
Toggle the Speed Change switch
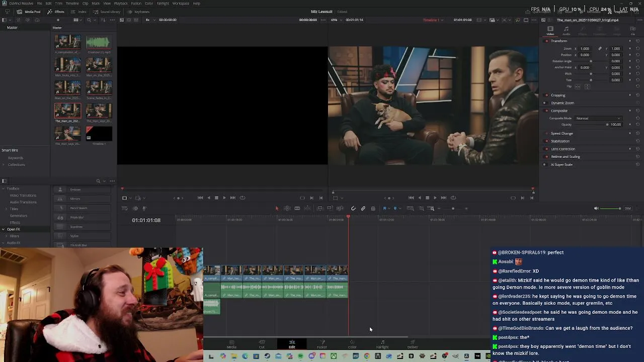coord(547,133)
